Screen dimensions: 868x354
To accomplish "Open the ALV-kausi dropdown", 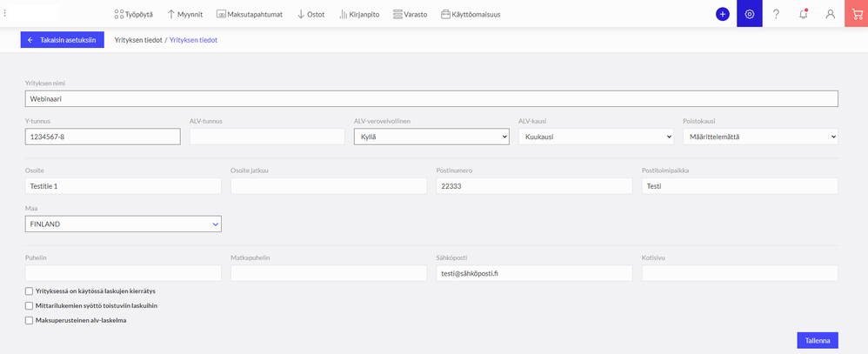I will coord(596,137).
